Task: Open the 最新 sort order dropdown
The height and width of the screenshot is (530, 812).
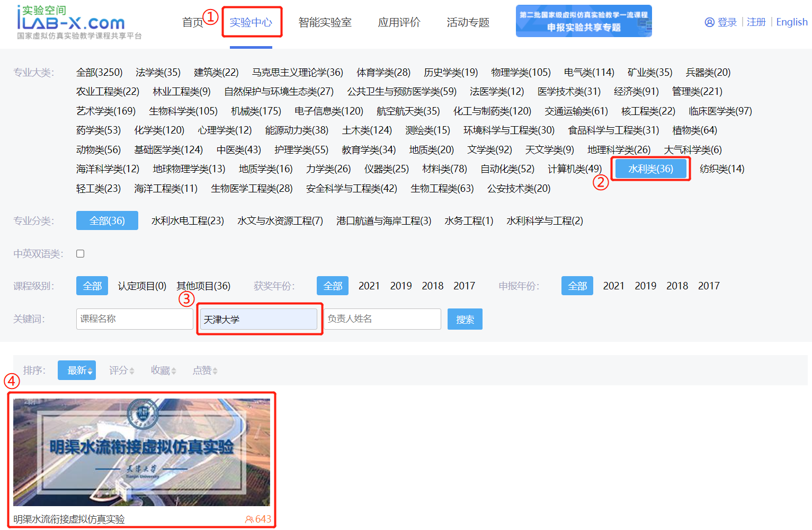Action: 76,370
